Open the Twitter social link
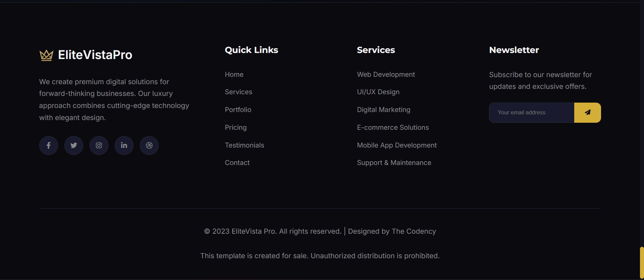The width and height of the screenshot is (644, 280). (x=74, y=146)
